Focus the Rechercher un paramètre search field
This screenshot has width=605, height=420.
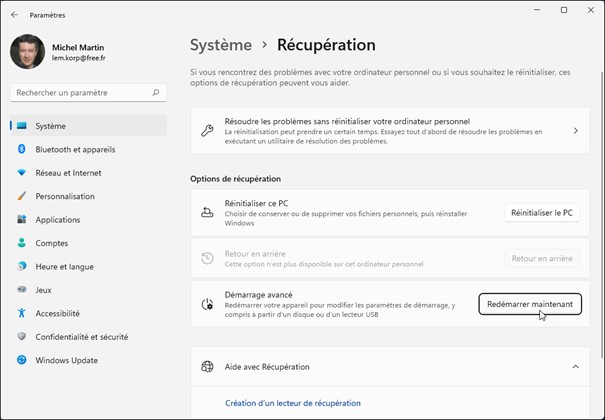(80, 93)
